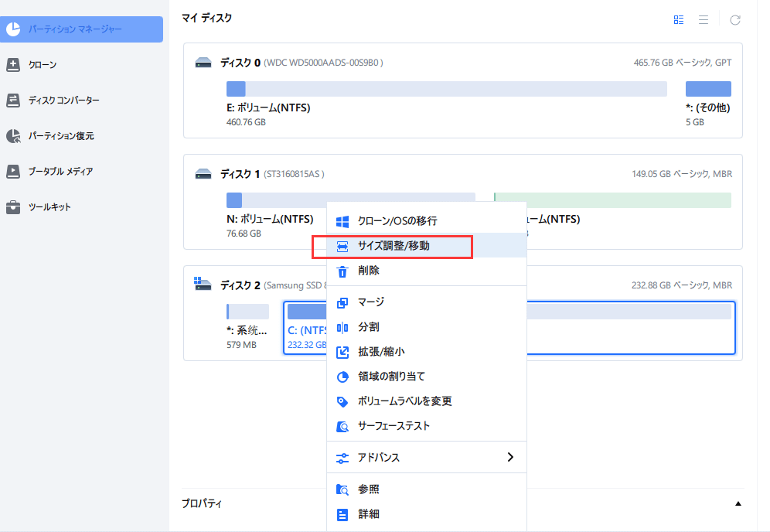Expand the Advanced (アドバンス) submenu arrow

click(x=510, y=457)
